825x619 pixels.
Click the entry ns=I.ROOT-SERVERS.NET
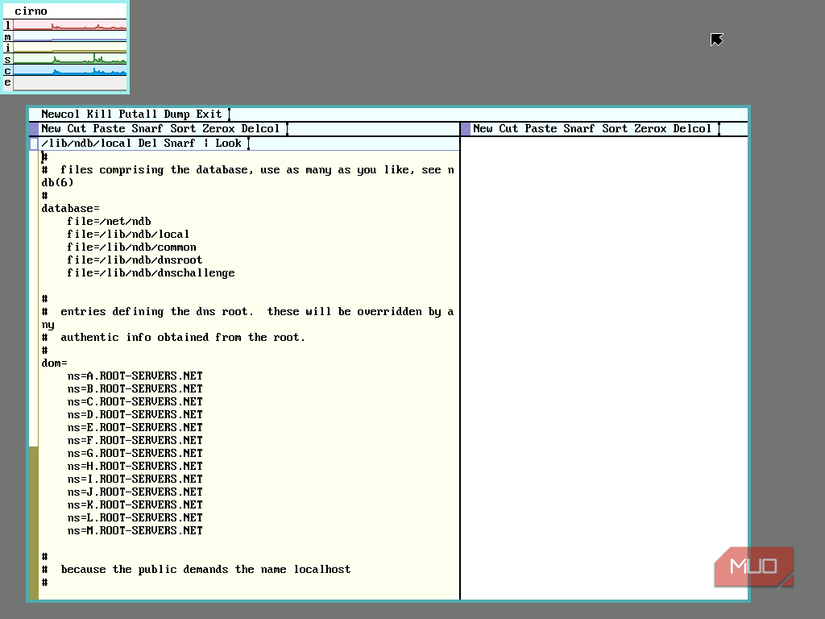click(x=135, y=479)
